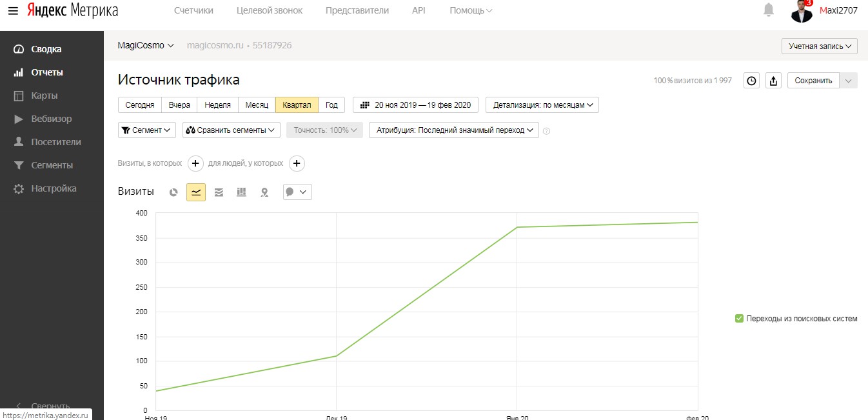Switch to map chart view
Screen dimensions: 868x420
click(x=264, y=192)
